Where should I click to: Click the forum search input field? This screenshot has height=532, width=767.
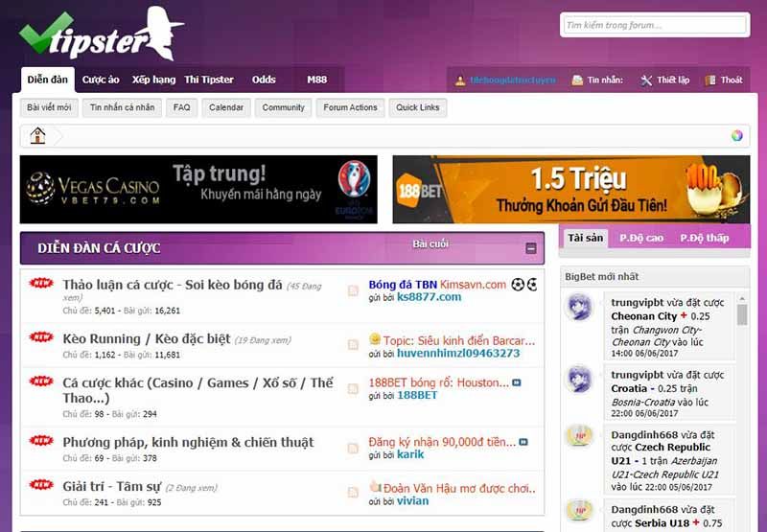652,25
